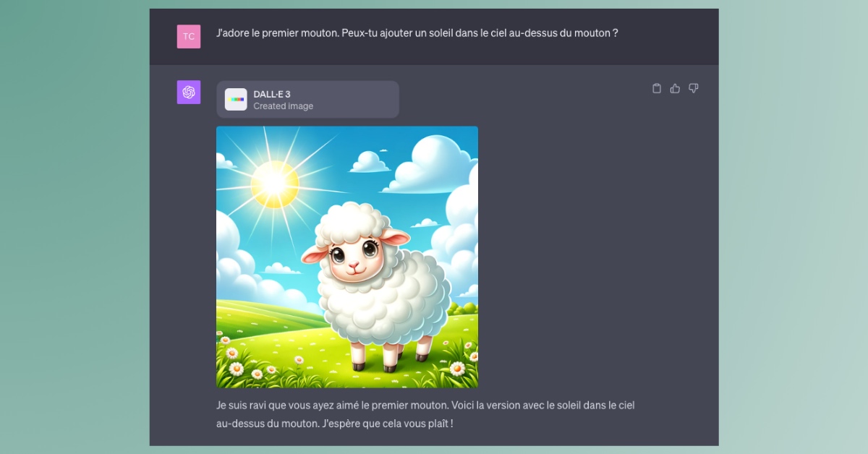The image size is (868, 454).
Task: Click the purple ChatGPT logo avatar
Action: click(189, 93)
